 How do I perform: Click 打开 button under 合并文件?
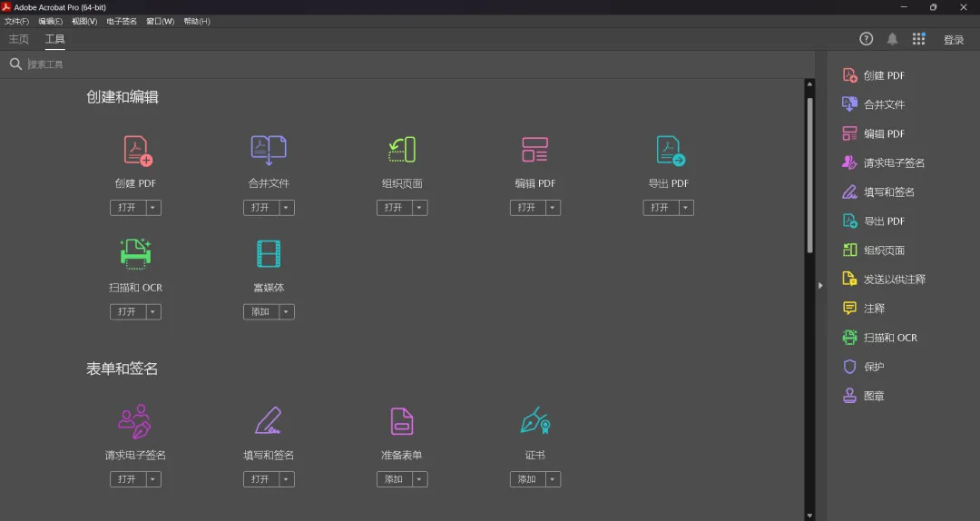260,208
